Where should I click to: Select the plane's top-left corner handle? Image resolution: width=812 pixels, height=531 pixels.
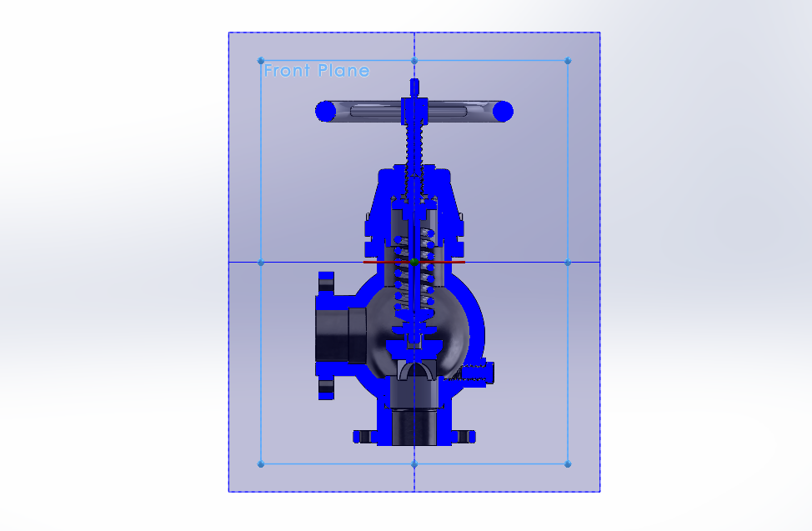click(261, 61)
